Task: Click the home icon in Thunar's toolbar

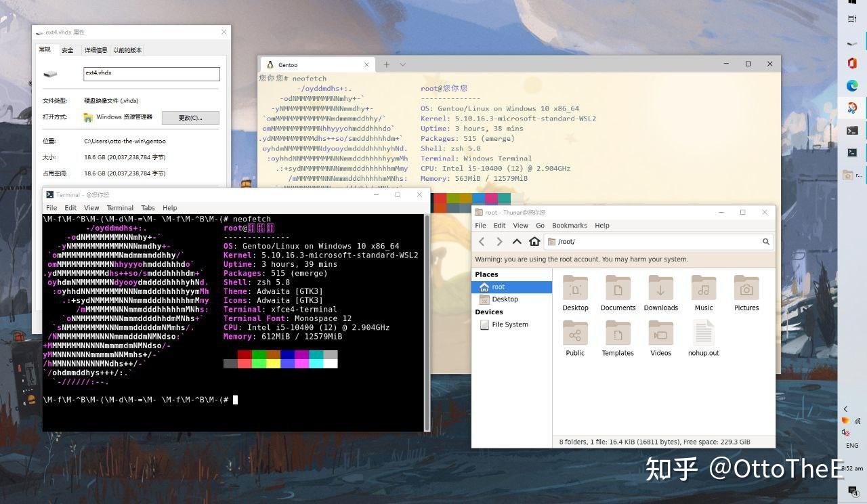Action: (534, 241)
